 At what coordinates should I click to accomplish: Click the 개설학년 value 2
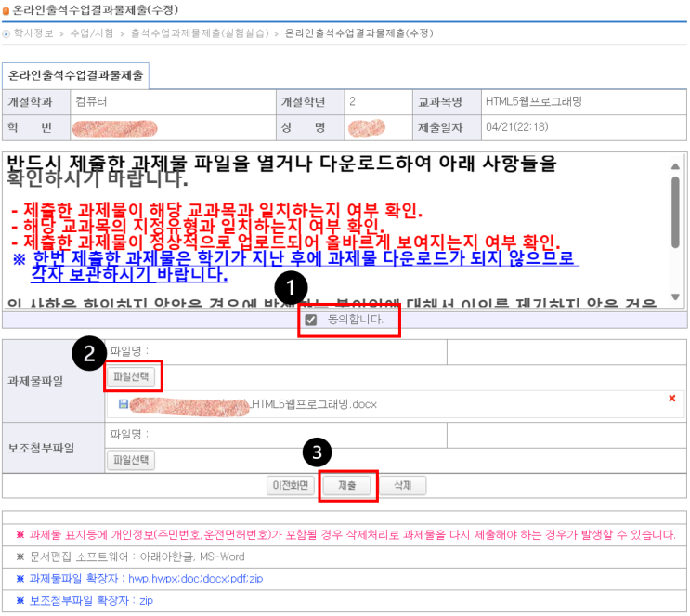click(x=353, y=101)
